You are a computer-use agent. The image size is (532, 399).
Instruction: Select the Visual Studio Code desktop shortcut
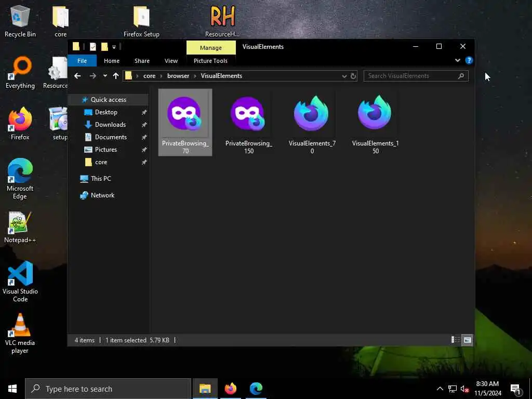(x=20, y=282)
